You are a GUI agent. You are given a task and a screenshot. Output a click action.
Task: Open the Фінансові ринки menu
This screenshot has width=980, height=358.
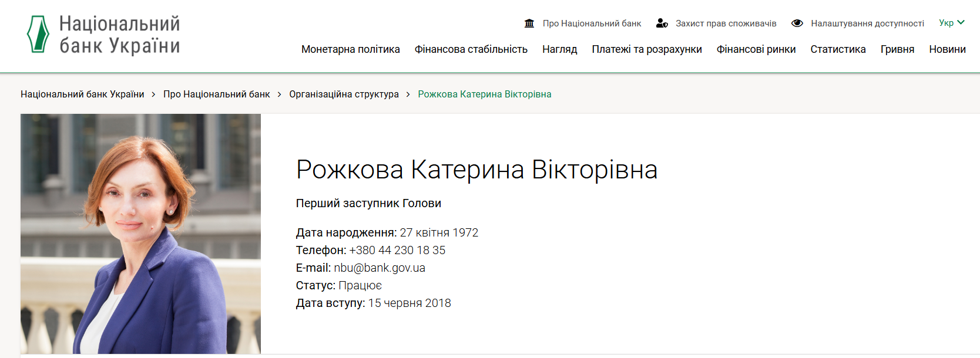click(x=756, y=49)
